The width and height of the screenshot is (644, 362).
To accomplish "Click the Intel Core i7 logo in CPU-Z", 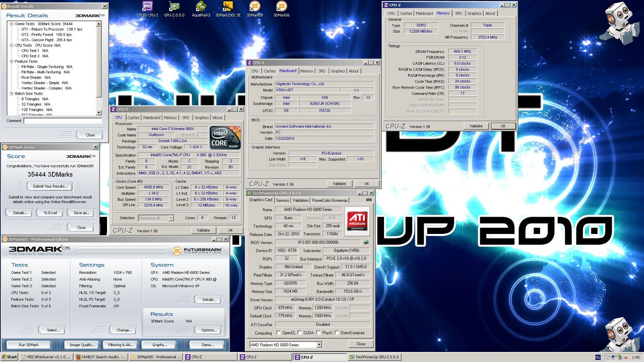I will click(225, 137).
